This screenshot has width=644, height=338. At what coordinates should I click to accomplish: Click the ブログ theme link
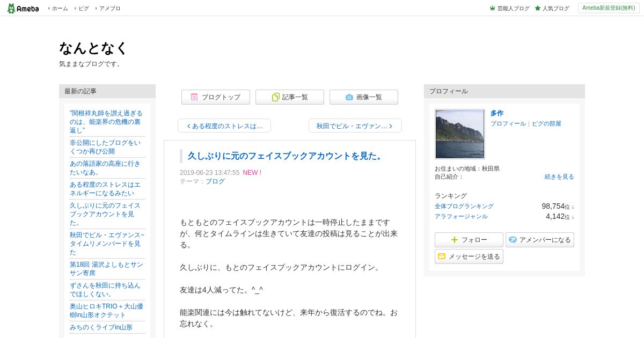click(215, 181)
